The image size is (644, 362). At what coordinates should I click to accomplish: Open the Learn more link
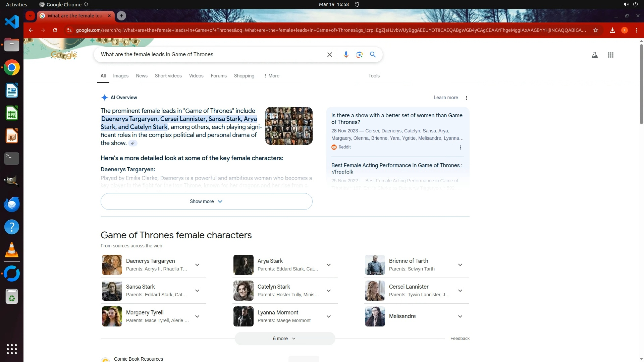coord(445,98)
